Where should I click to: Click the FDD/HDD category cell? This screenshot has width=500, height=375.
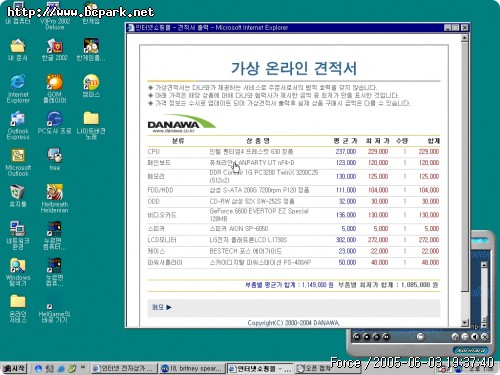point(160,190)
